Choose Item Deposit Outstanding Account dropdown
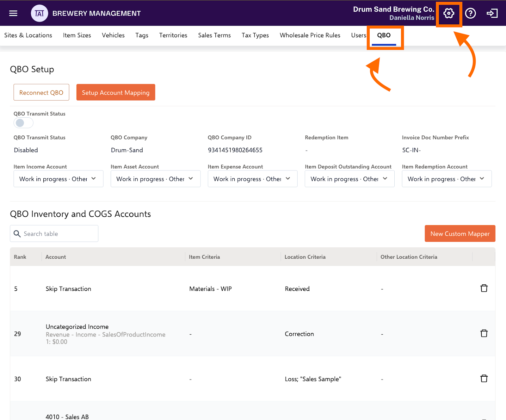Screen dimensions: 506x420 pyautogui.click(x=349, y=179)
